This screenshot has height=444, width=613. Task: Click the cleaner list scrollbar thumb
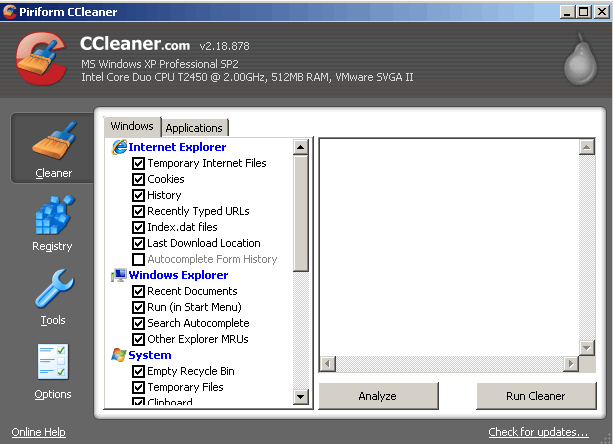[300, 213]
